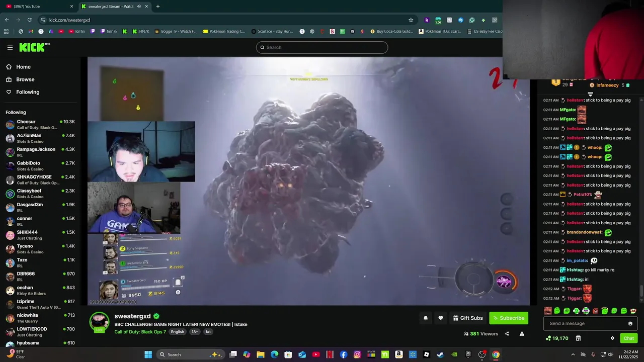Image resolution: width=644 pixels, height=362 pixels.
Task: Open Netflix from the taskbar
Action: pos(330,354)
